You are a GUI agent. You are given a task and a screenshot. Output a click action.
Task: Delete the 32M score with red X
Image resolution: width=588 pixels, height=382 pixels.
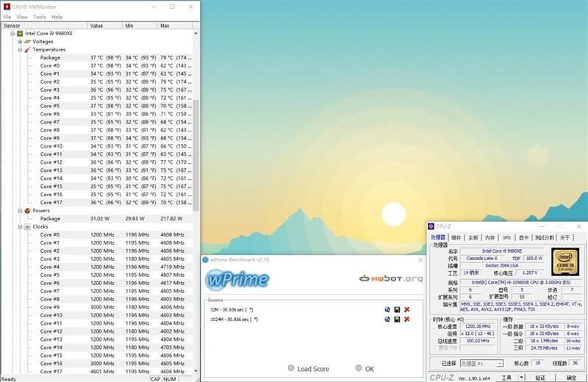click(x=407, y=310)
